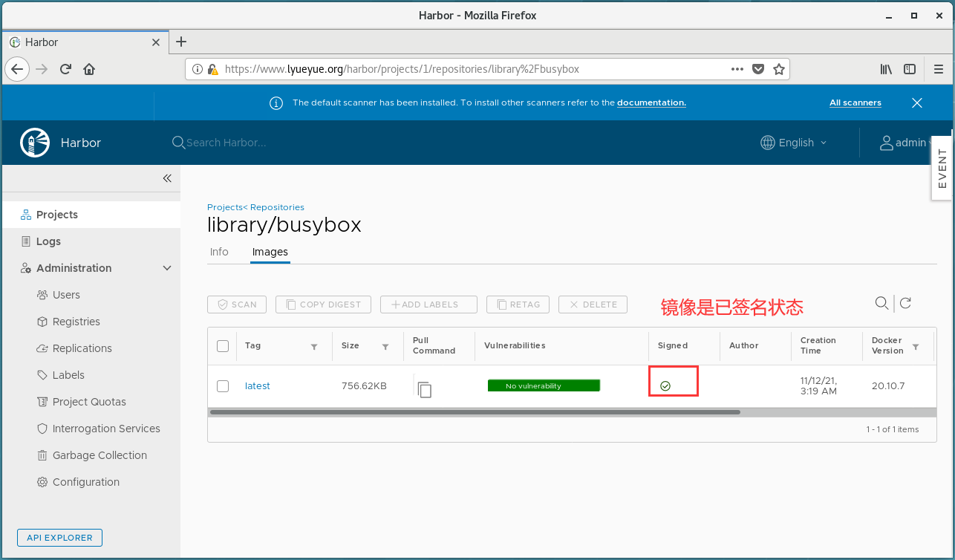
Task: Open the Size column filter
Action: tap(385, 347)
